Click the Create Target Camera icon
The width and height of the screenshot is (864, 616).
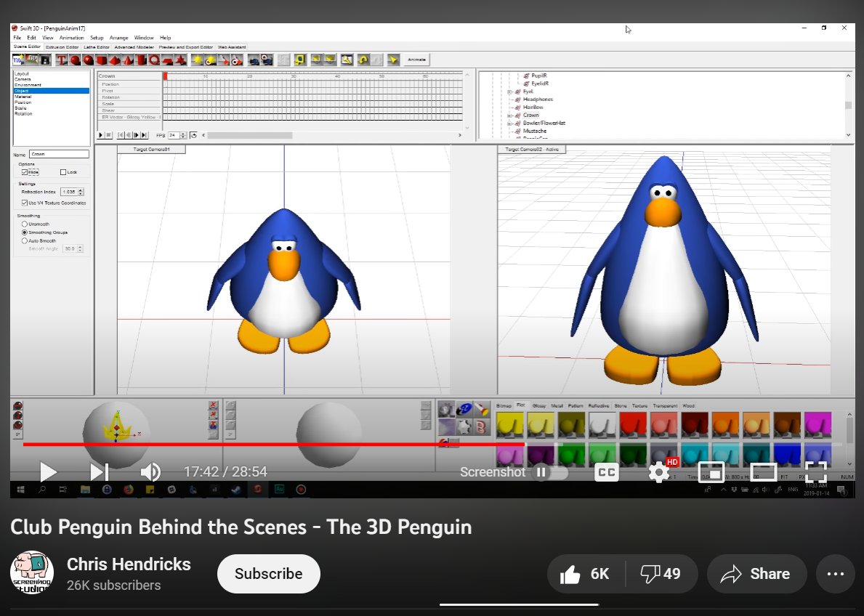coord(267,60)
